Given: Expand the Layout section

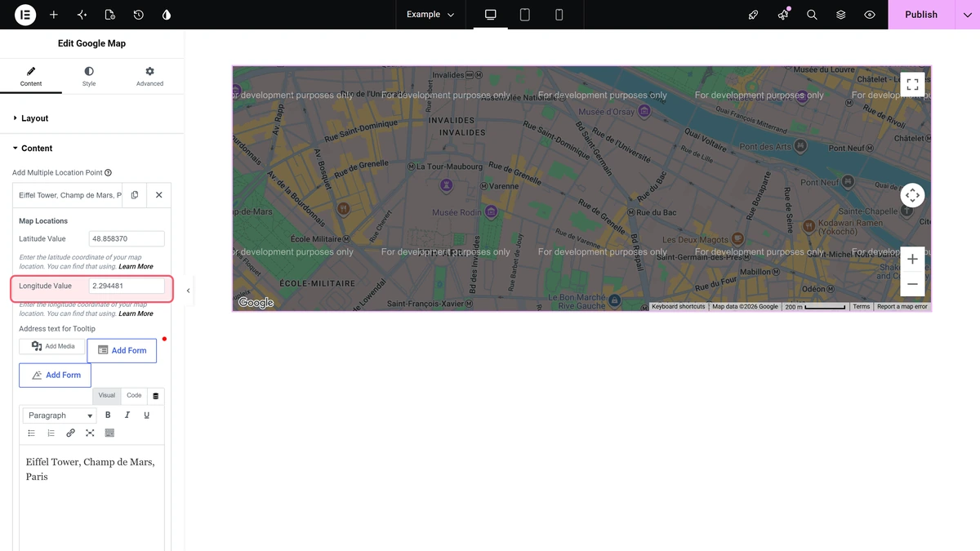Looking at the screenshot, I should click(x=91, y=118).
